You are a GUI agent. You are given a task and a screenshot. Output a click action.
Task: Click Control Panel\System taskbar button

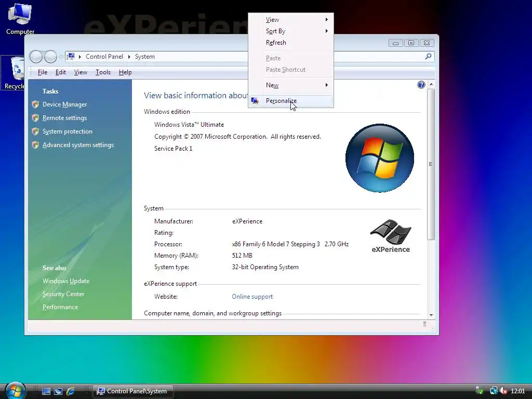(133, 391)
